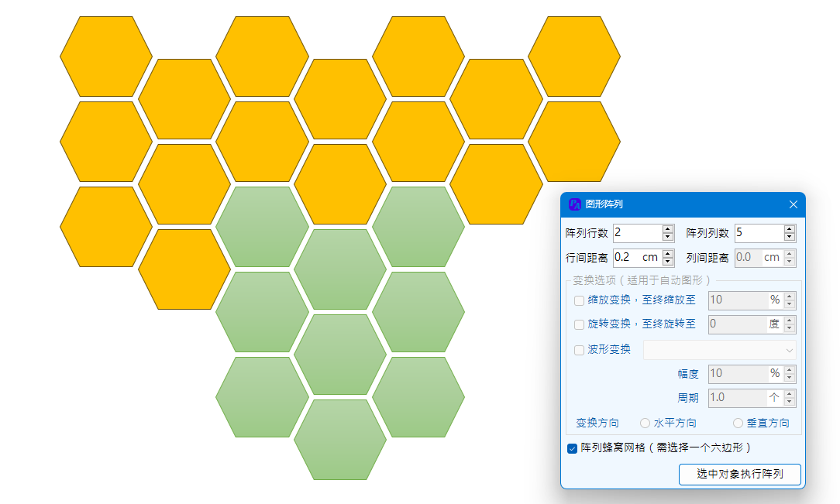Viewport: 840px width, 504px height.
Task: Click the 至终旋转至 degree field
Action: tap(747, 324)
